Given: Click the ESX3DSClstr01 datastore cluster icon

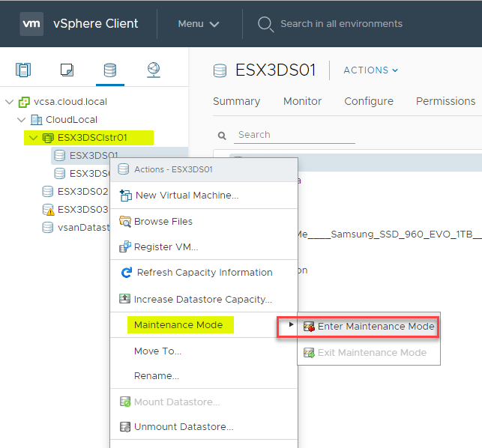Looking at the screenshot, I should [48, 138].
